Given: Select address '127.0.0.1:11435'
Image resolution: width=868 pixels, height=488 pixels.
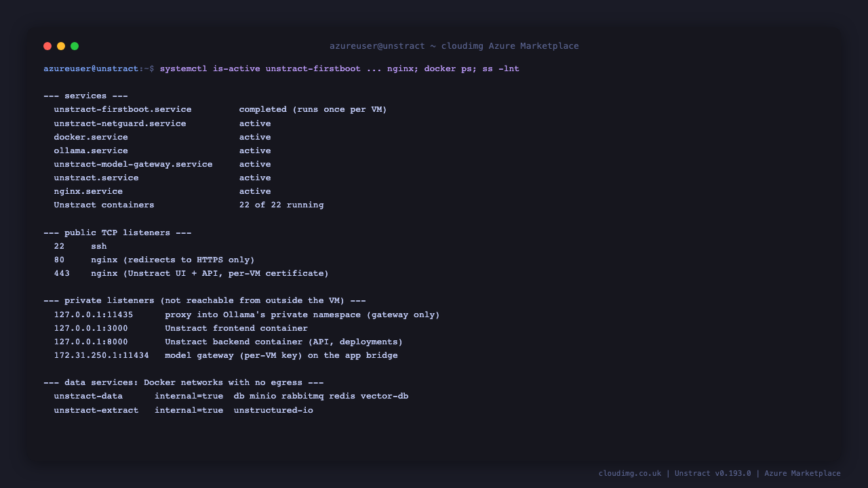Looking at the screenshot, I should 94,314.
